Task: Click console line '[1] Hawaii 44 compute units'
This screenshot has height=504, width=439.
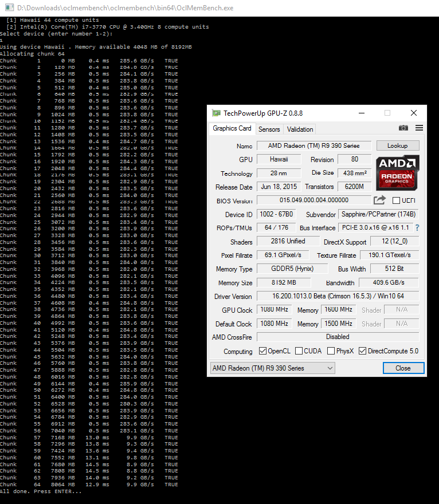Action: (53, 20)
